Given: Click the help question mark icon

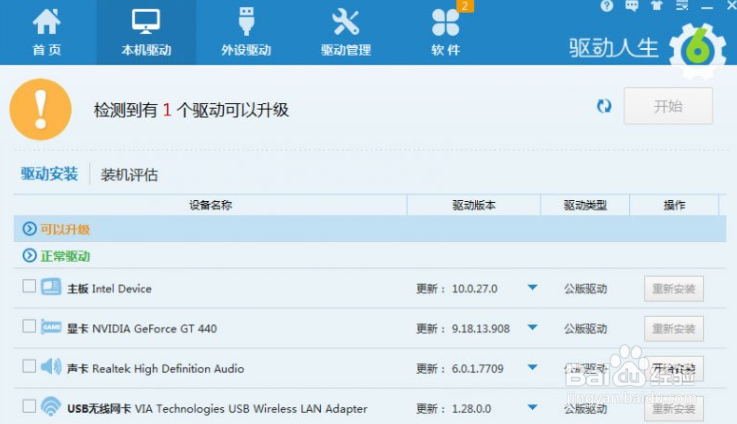Looking at the screenshot, I should coord(607,6).
